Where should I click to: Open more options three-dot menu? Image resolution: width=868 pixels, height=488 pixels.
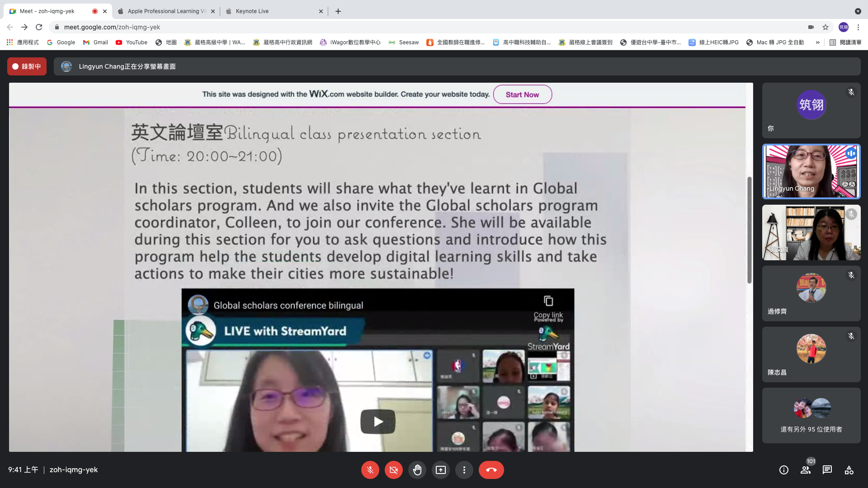pos(464,470)
